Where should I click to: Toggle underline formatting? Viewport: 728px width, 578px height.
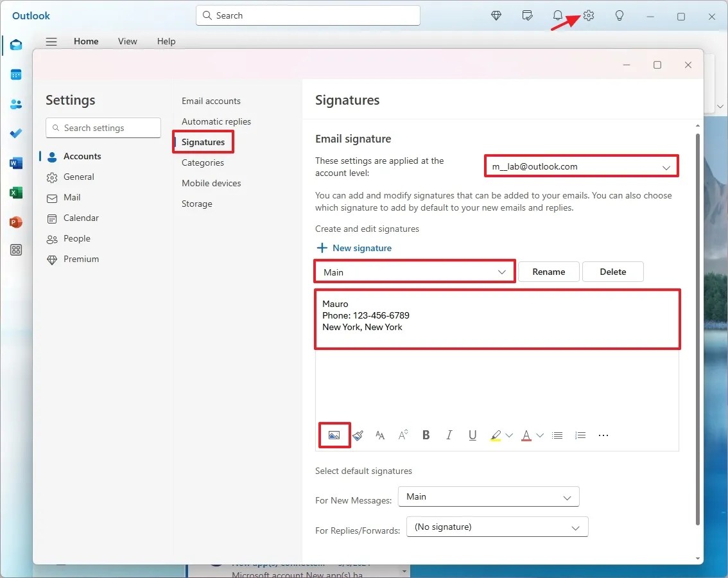(472, 435)
